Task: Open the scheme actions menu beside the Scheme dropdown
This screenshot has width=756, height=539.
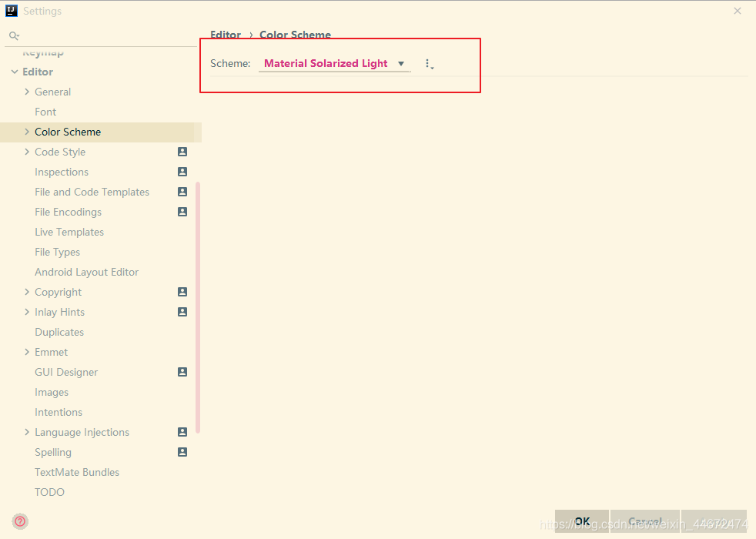Action: tap(429, 64)
